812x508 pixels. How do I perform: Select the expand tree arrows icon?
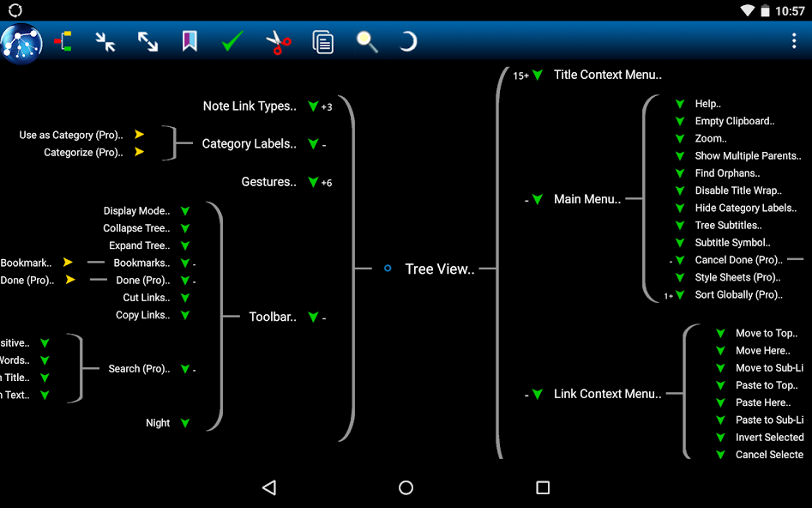[147, 41]
